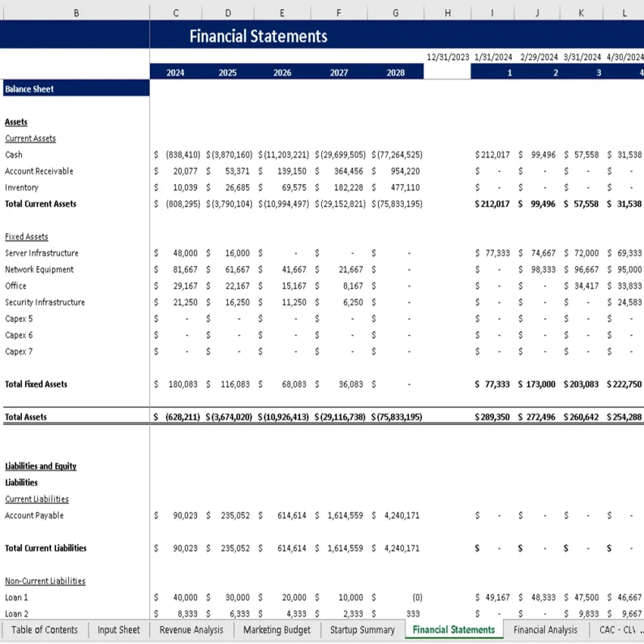Select the Total Fixed Assets label
The width and height of the screenshot is (644, 644).
click(36, 384)
